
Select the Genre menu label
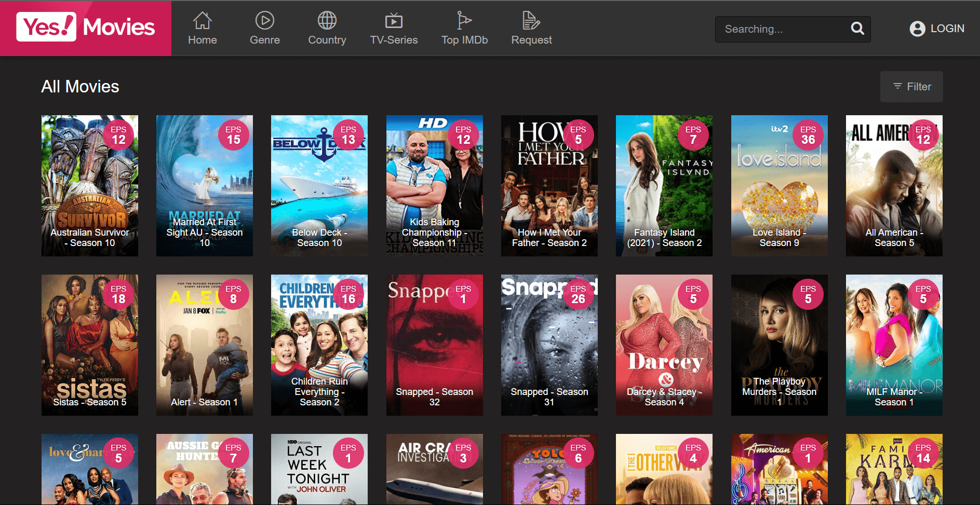[x=265, y=40]
